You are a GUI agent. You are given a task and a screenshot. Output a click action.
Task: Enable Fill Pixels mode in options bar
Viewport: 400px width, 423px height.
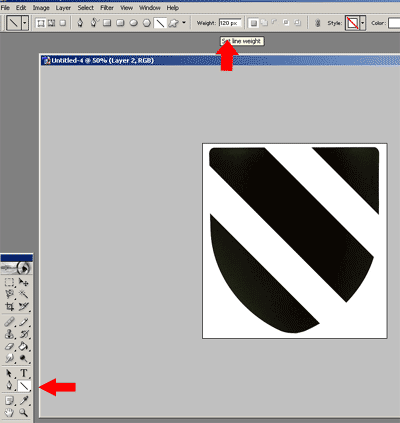click(x=63, y=23)
